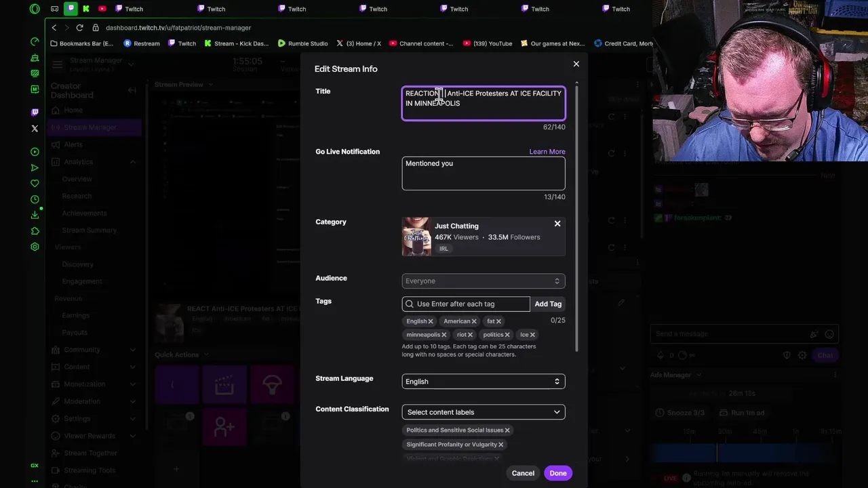Click the GX logo at sidebar bottom
The image size is (868, 488).
click(35, 466)
